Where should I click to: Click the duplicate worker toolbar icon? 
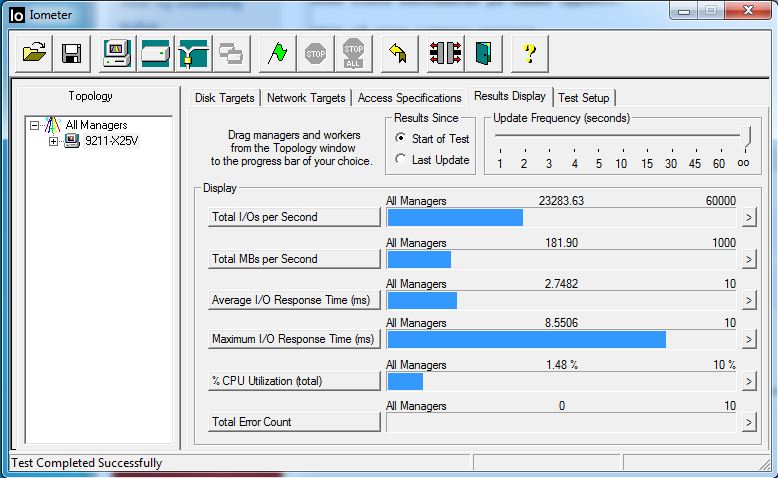231,53
